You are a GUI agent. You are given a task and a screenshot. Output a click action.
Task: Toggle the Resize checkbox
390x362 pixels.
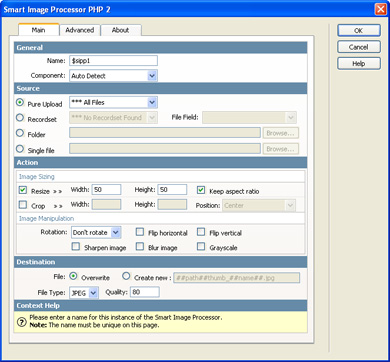click(x=23, y=190)
